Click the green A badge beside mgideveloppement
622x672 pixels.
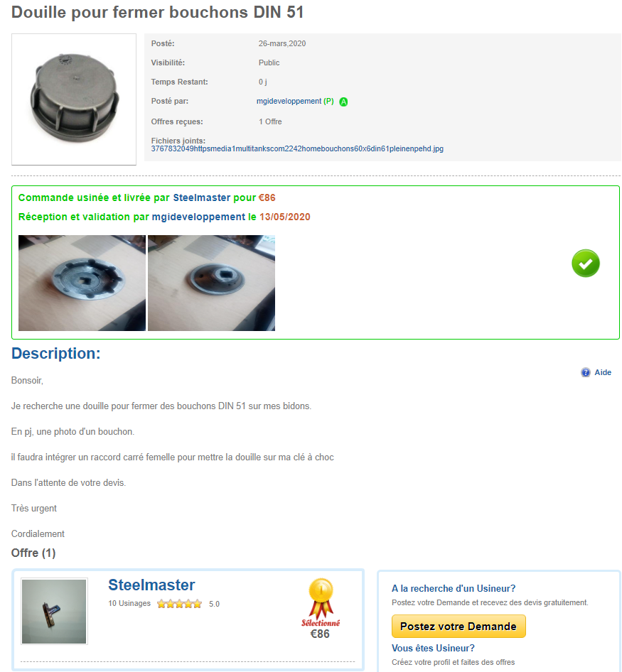point(343,102)
